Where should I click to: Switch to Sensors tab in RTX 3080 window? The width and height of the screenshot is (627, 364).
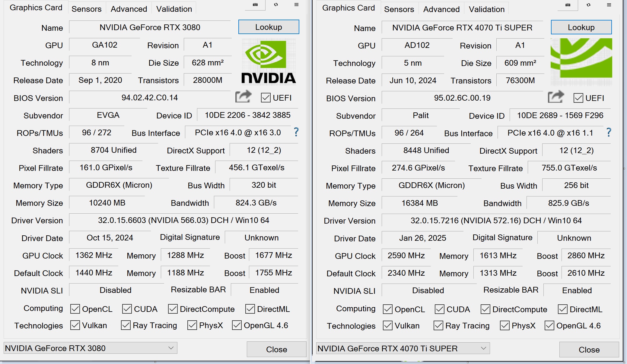86,9
